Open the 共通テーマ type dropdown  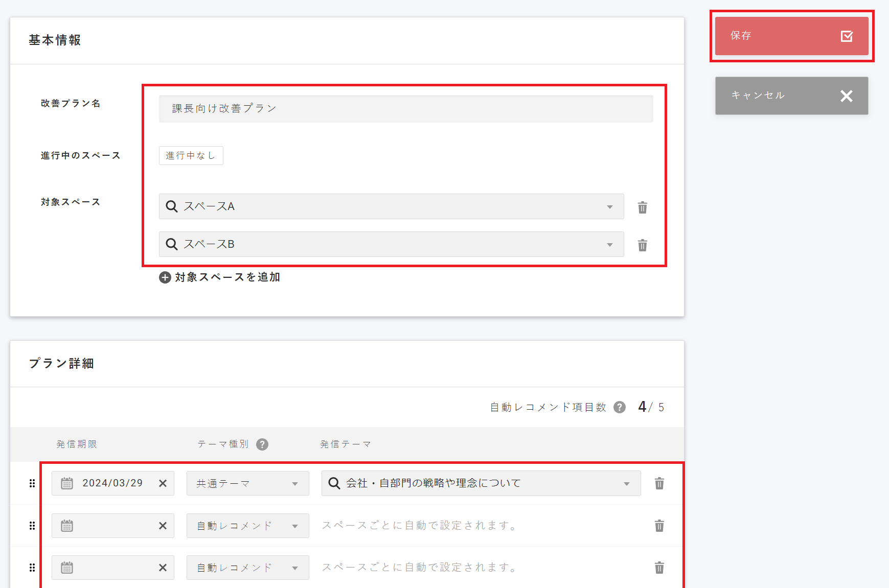[x=247, y=483]
